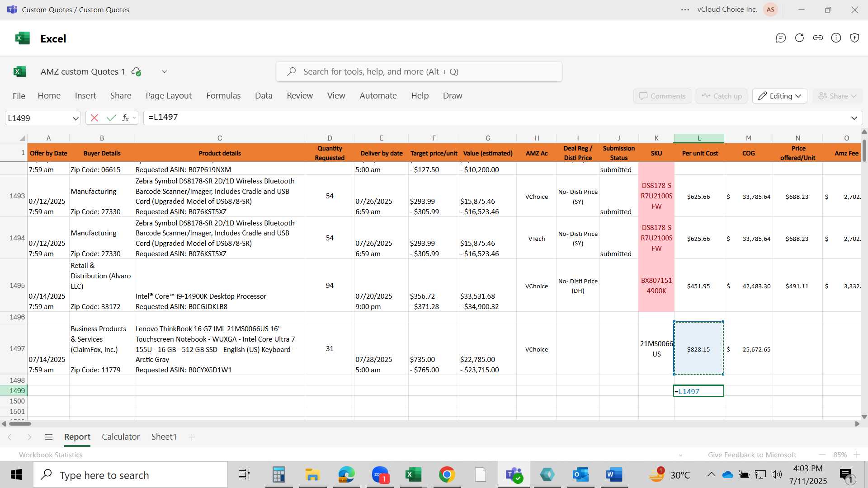Image resolution: width=868 pixels, height=488 pixels.
Task: Open the Draw ribbon tab
Action: pyautogui.click(x=453, y=96)
